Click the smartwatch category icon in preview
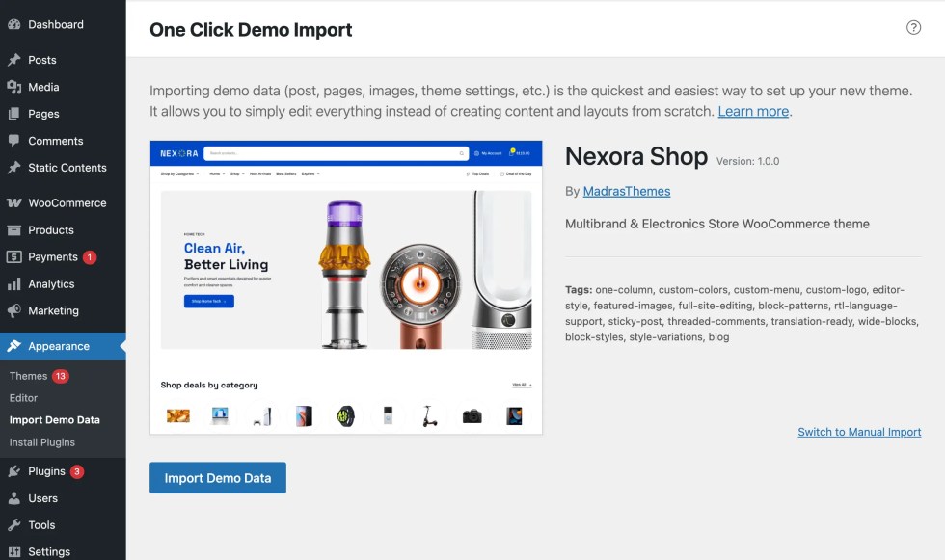The height and width of the screenshot is (560, 945). pyautogui.click(x=346, y=416)
